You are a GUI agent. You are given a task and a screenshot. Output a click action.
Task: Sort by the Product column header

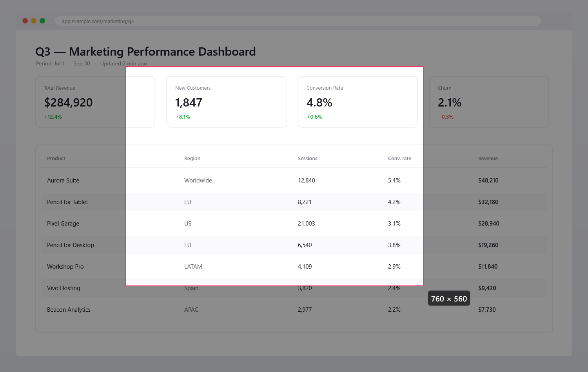56,159
